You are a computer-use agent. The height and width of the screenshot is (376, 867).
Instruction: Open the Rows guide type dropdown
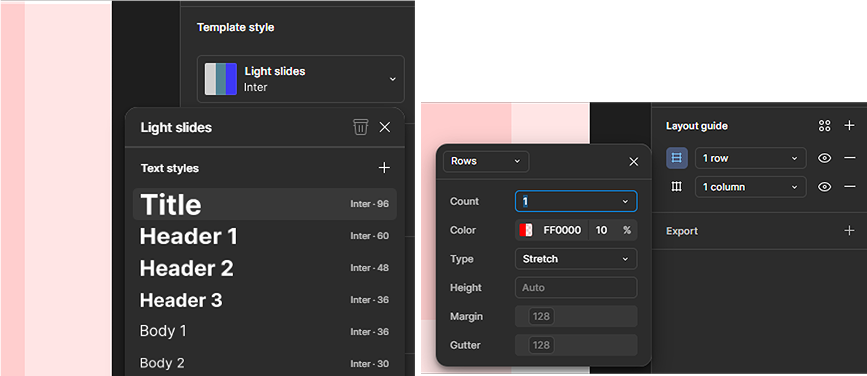486,161
